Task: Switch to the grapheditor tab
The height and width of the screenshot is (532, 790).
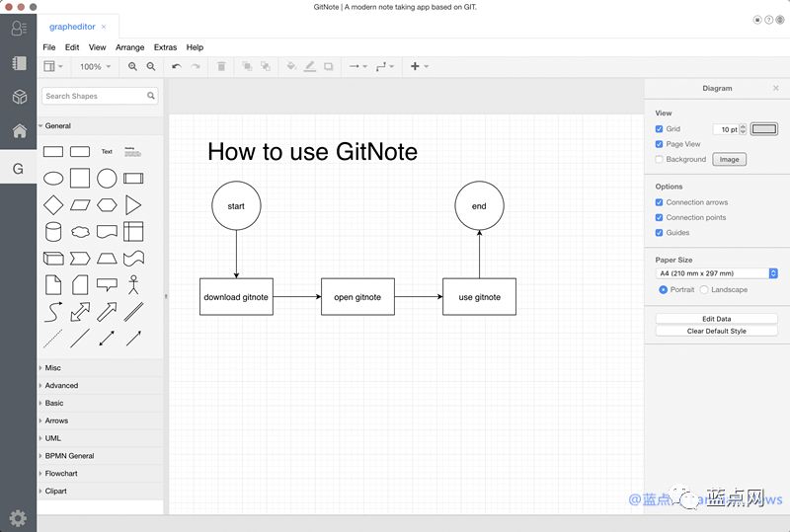Action: [72, 27]
